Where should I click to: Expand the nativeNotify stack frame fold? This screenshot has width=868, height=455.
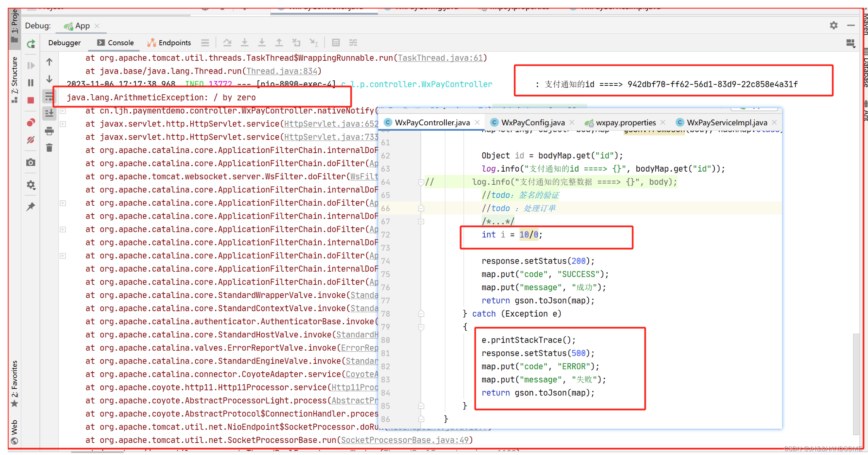pos(63,111)
